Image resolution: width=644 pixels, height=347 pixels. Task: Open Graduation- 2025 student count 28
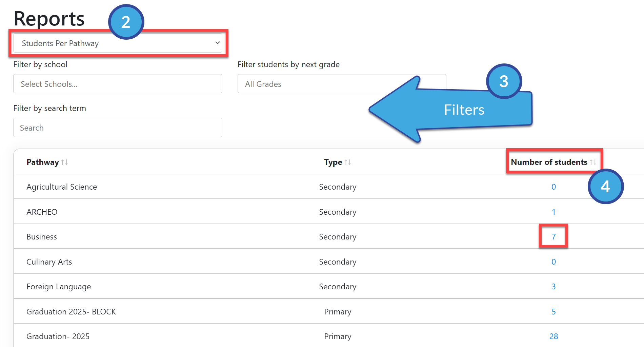click(x=554, y=336)
